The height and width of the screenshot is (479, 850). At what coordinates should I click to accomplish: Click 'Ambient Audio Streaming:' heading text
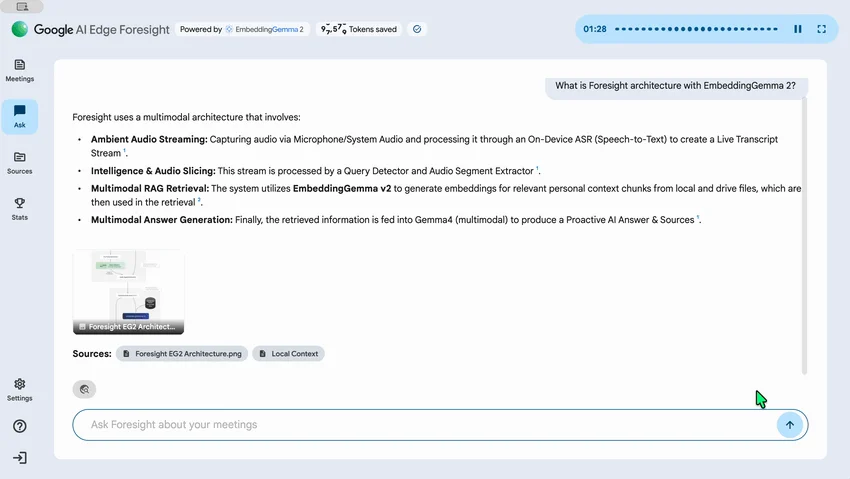pos(149,139)
